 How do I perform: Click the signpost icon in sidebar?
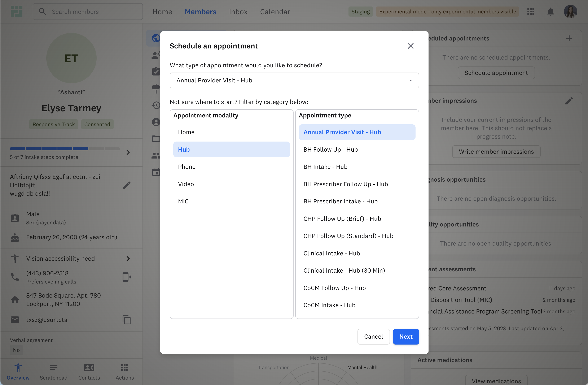point(156,88)
